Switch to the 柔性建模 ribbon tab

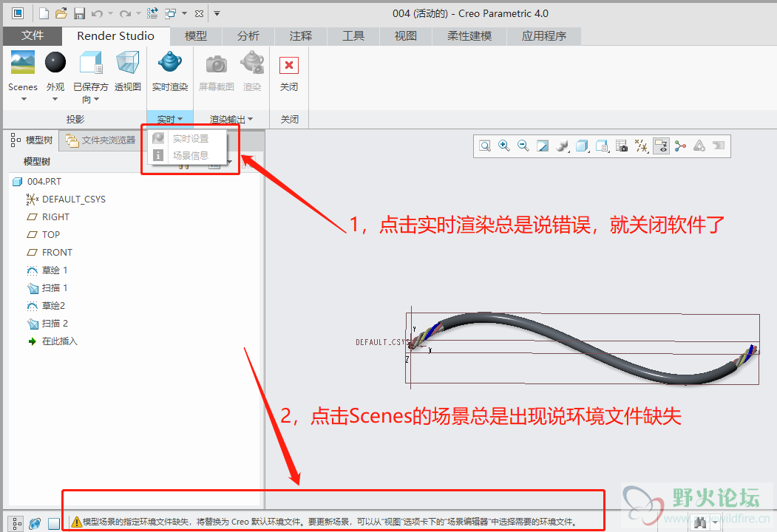(469, 35)
